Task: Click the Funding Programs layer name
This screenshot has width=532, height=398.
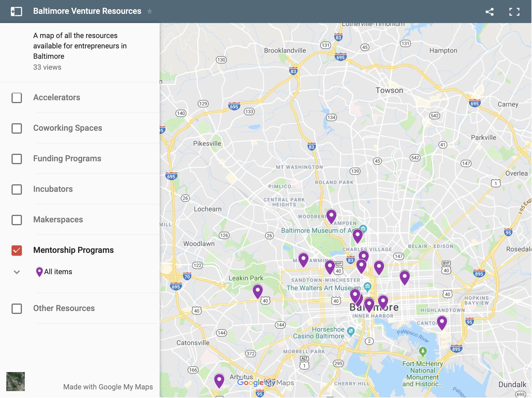Action: coord(67,158)
